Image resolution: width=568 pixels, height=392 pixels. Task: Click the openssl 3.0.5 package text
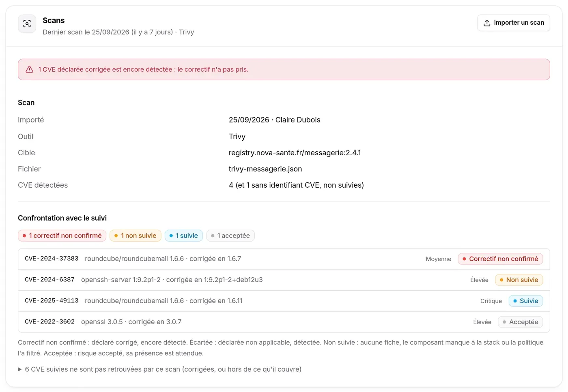(x=131, y=322)
